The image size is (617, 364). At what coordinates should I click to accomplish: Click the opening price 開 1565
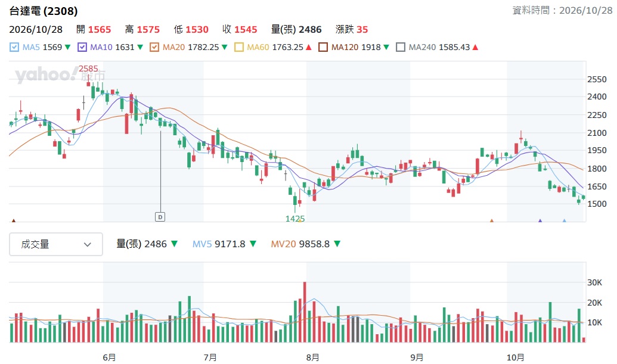click(94, 29)
